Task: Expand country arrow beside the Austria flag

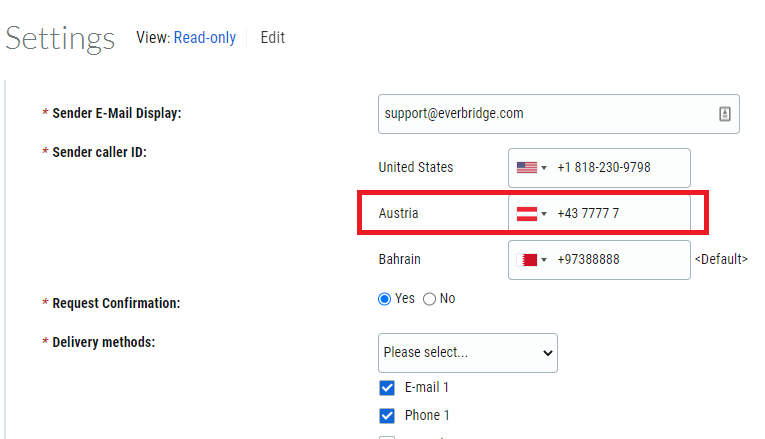Action: (544, 214)
